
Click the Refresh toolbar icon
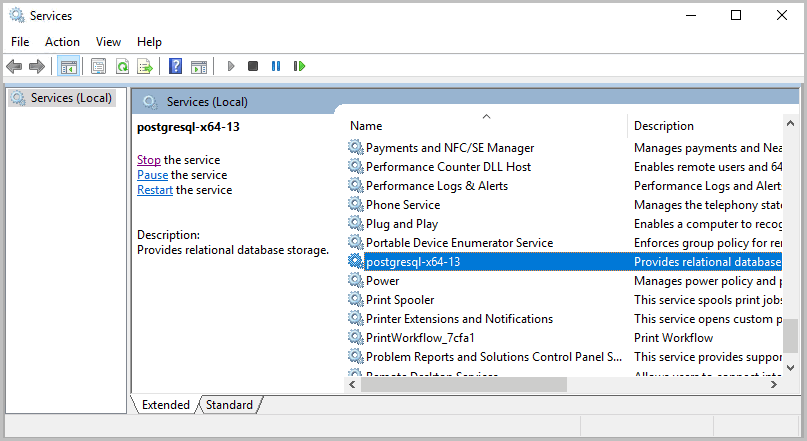click(x=121, y=66)
